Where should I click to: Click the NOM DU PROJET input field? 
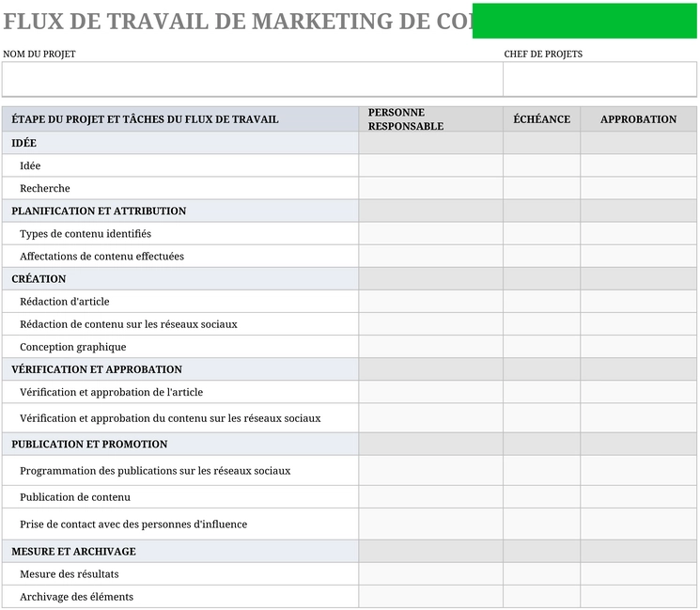coord(252,79)
